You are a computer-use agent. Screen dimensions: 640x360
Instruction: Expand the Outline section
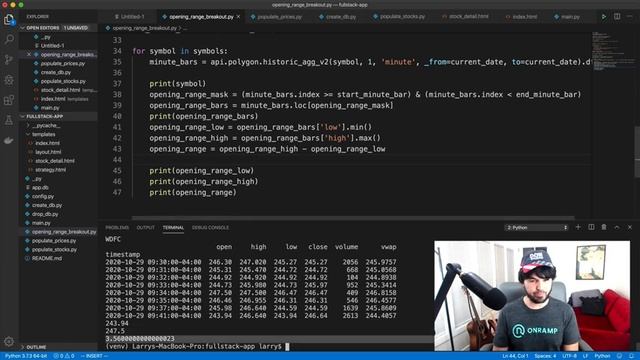click(x=36, y=347)
